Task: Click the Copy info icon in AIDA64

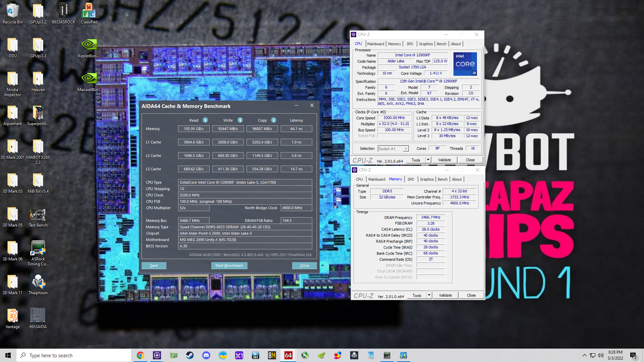Action: coord(274,120)
